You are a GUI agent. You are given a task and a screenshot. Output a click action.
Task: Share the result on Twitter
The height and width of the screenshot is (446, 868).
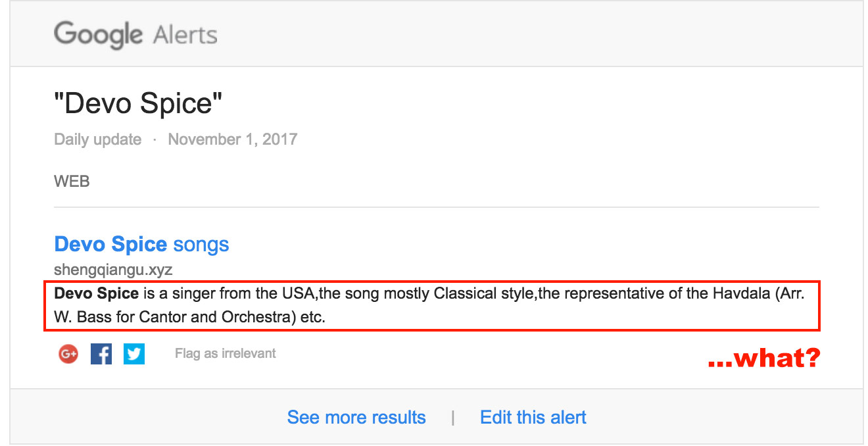(134, 354)
